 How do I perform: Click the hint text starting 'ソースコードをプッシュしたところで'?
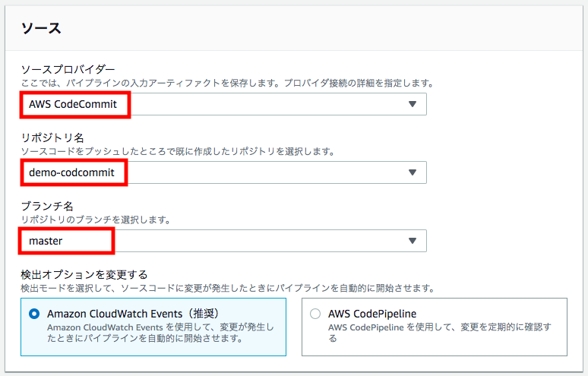[x=178, y=151]
